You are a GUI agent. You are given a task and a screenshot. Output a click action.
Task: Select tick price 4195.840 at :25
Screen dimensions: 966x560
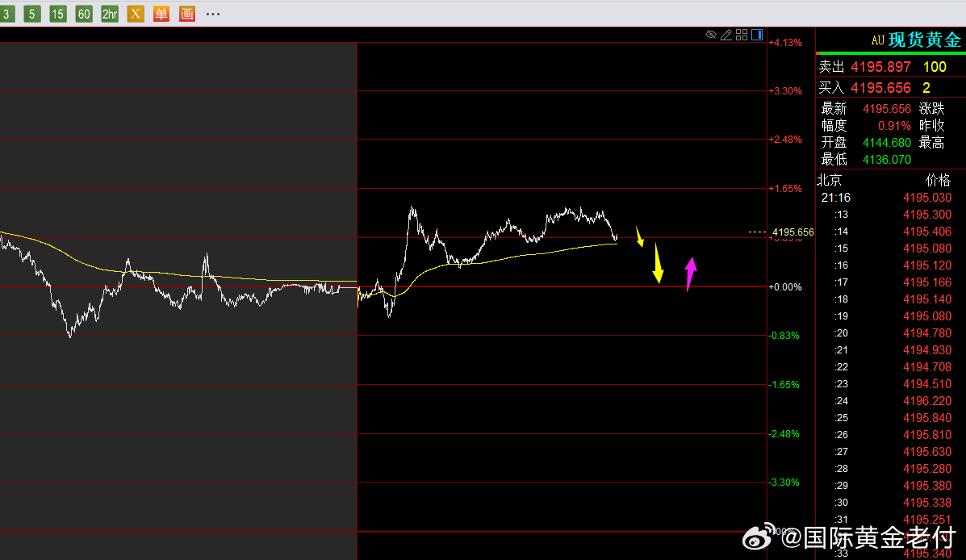click(927, 418)
